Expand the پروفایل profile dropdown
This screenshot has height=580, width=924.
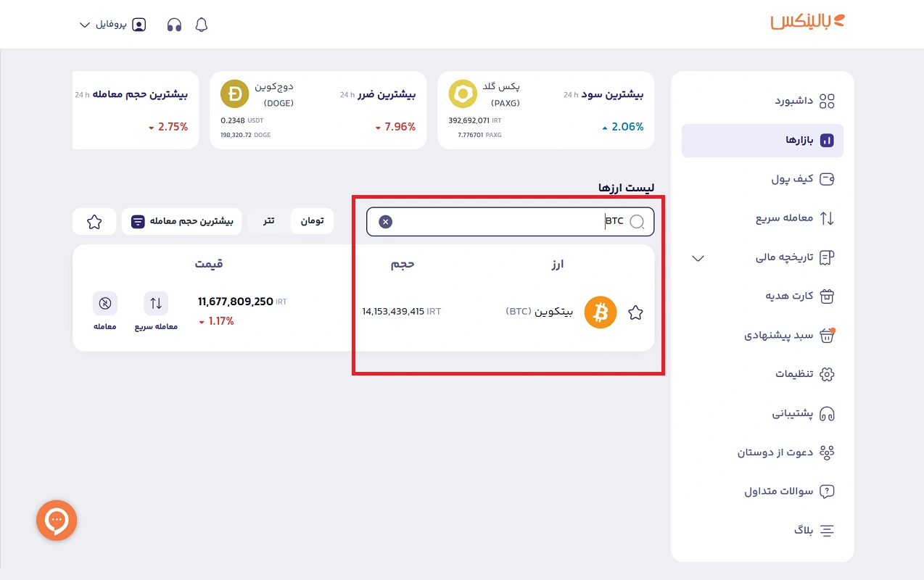112,25
